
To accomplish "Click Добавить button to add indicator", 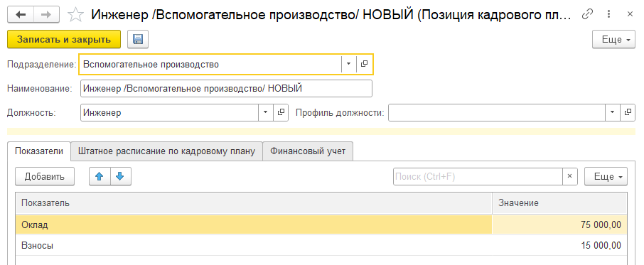I will tap(45, 176).
